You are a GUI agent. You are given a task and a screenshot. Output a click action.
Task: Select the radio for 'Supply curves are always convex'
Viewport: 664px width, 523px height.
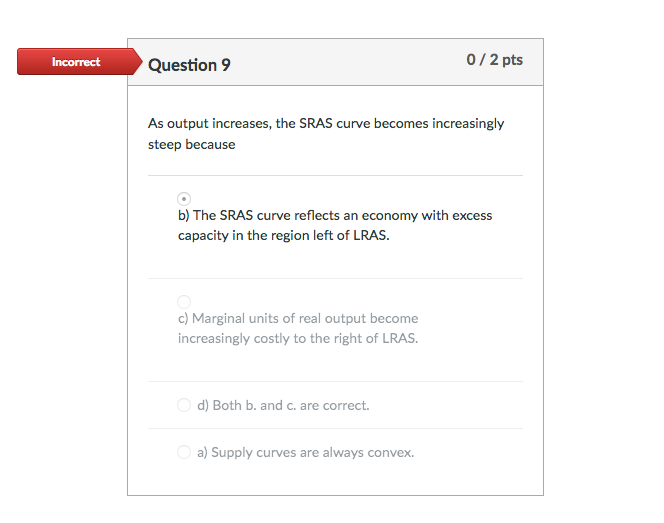[x=184, y=452]
